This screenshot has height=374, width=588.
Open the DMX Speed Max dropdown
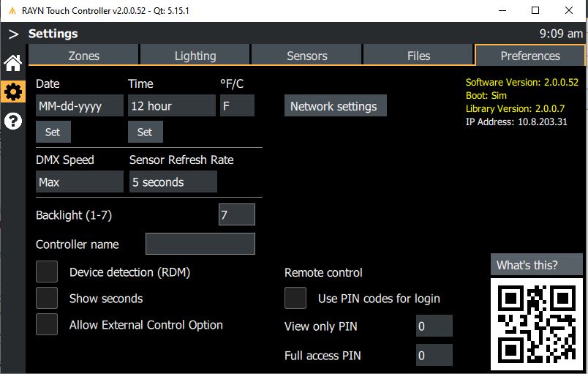(80, 182)
